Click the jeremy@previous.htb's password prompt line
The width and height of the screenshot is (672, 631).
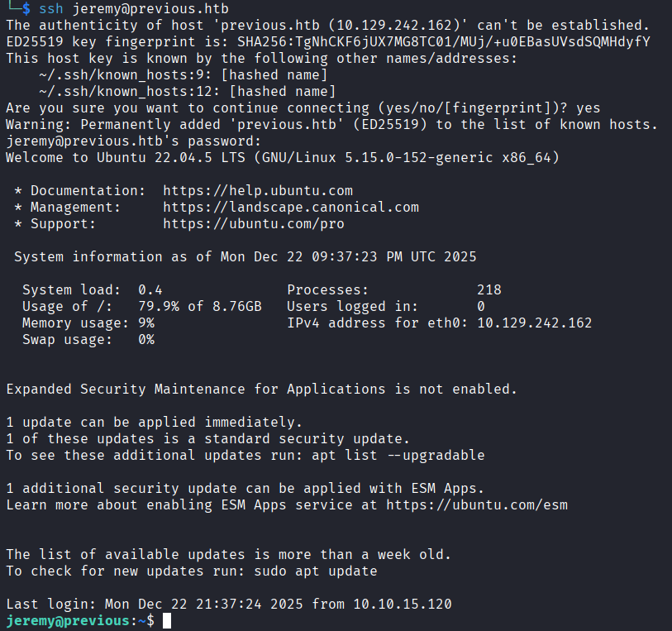click(104, 141)
